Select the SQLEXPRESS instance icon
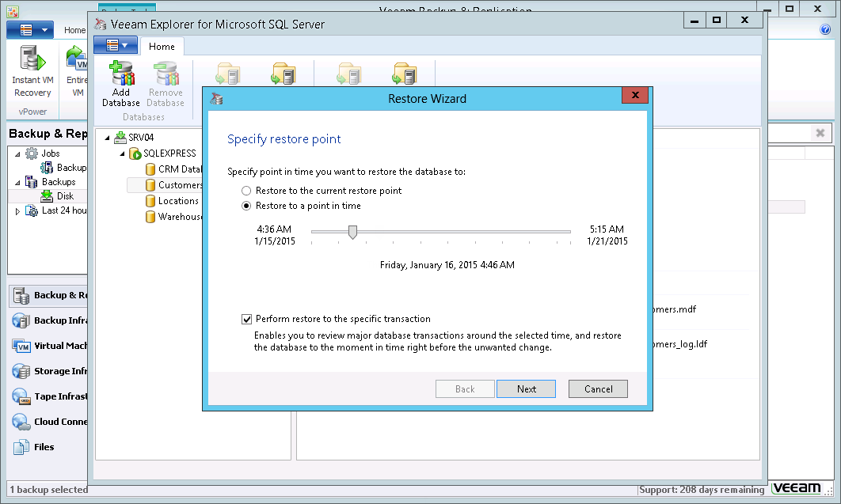841x504 pixels. click(x=135, y=153)
